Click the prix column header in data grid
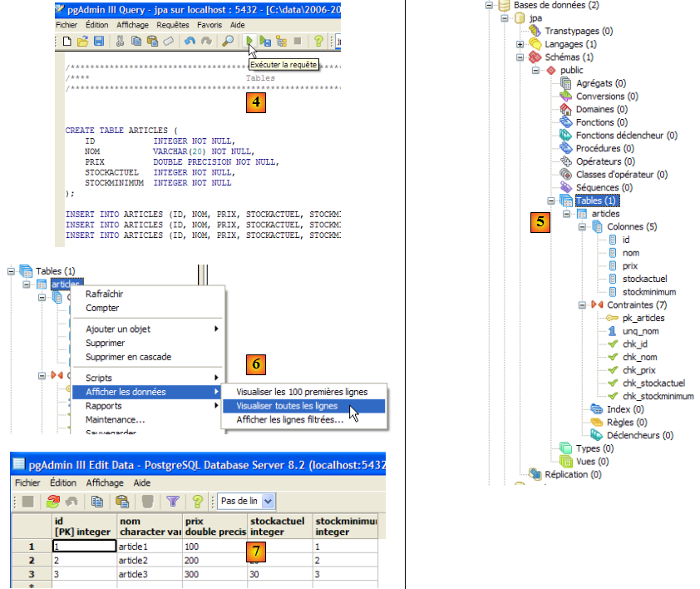Screen dimensions: 700x589 coord(214,527)
